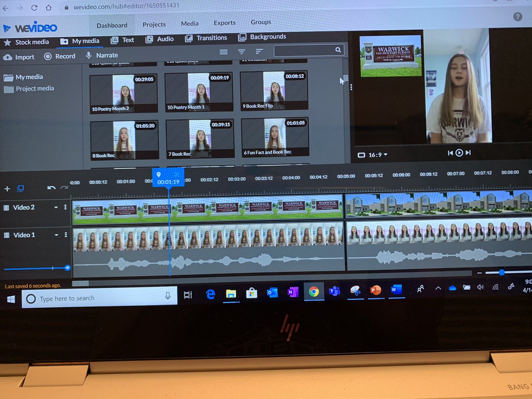Expand the Video 2 track dropdown arrow
The image size is (532, 399).
[56, 207]
